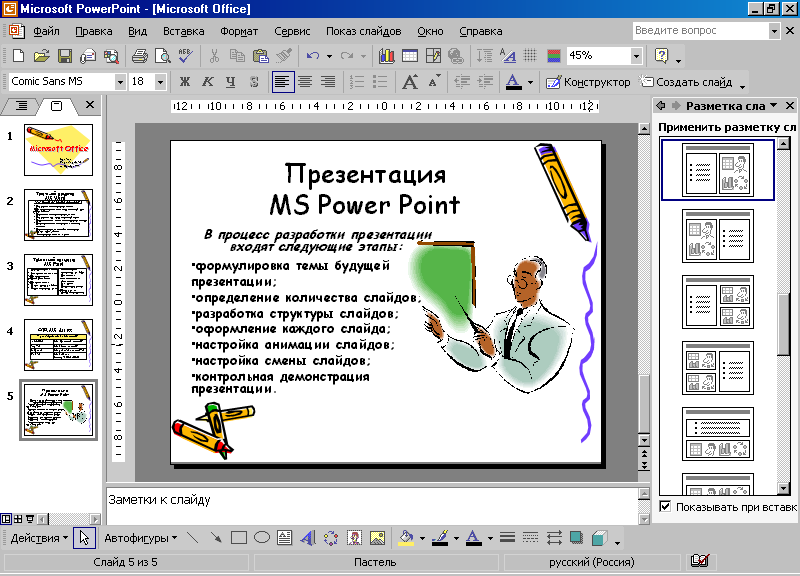
Task: Click the Color/Grayscale icon
Action: tap(554, 56)
